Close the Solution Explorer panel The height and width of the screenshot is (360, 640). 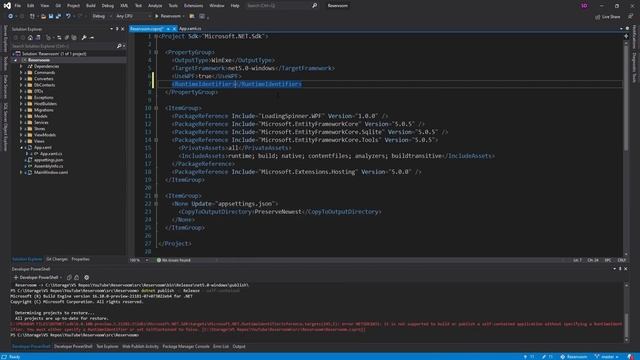tap(122, 29)
